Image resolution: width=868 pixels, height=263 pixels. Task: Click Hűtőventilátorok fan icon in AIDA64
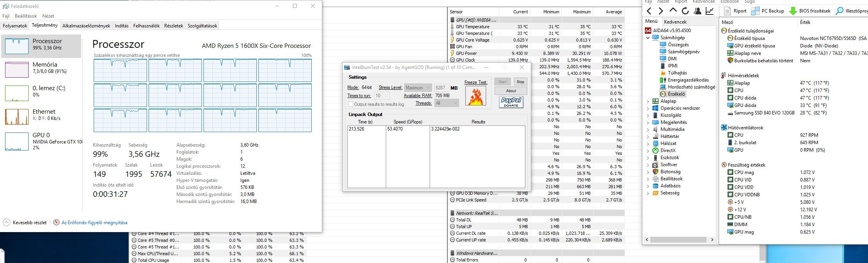point(724,127)
